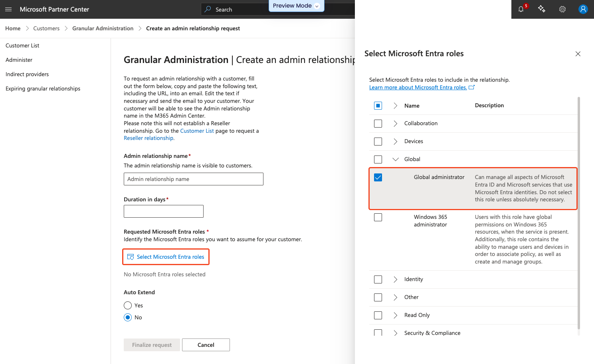The image size is (594, 364).
Task: Check the Windows 365 administrator checkbox
Action: pos(378,217)
